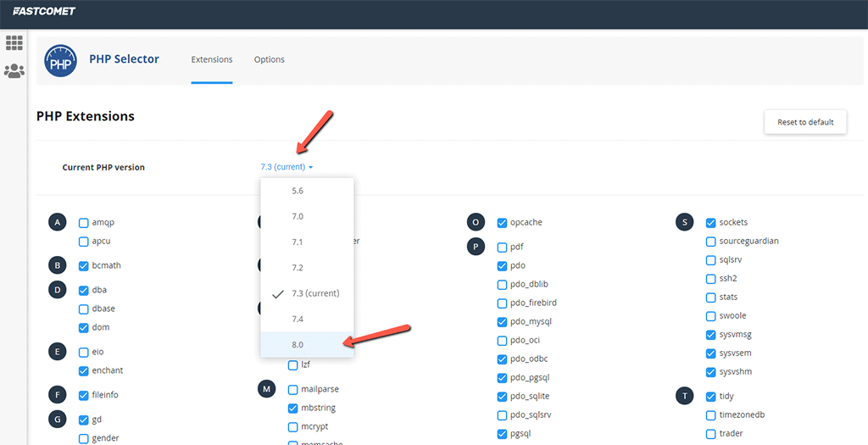This screenshot has height=445, width=868.
Task: Select letter D section badge
Action: (x=58, y=290)
